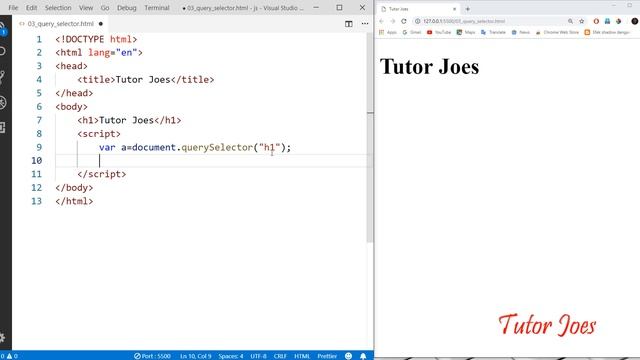Click the <!DOCTYPE html> text on line 1

[96, 40]
